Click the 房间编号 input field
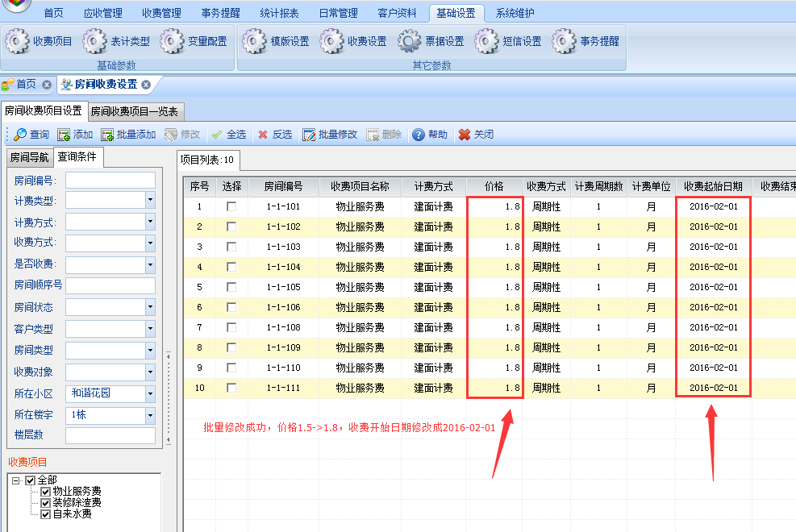This screenshot has height=532, width=796. point(110,180)
